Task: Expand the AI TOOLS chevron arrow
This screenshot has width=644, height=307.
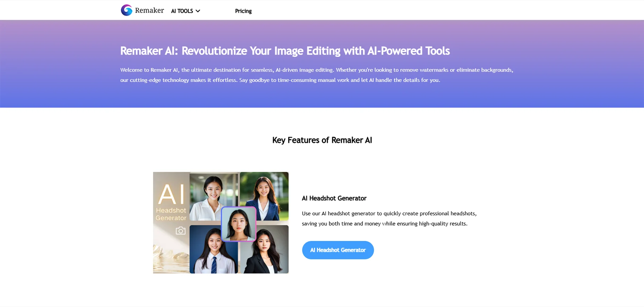Action: coord(198,11)
